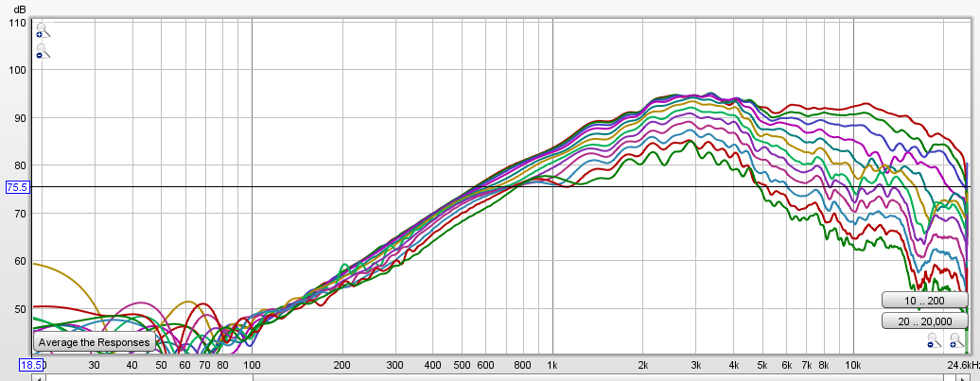Click the 200 Hz frequency axis label
Viewport: 980px width, 381px height.
point(341,365)
